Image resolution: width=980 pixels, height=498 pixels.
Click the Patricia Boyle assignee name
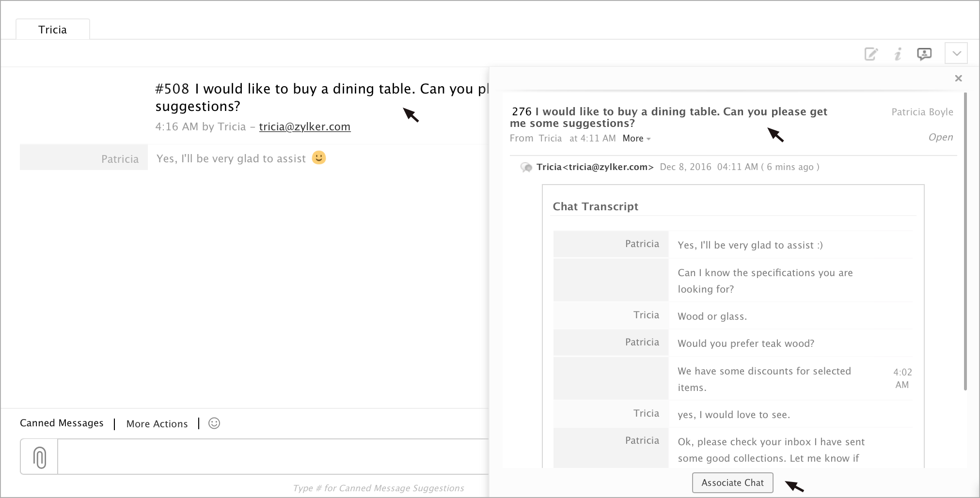click(x=922, y=112)
